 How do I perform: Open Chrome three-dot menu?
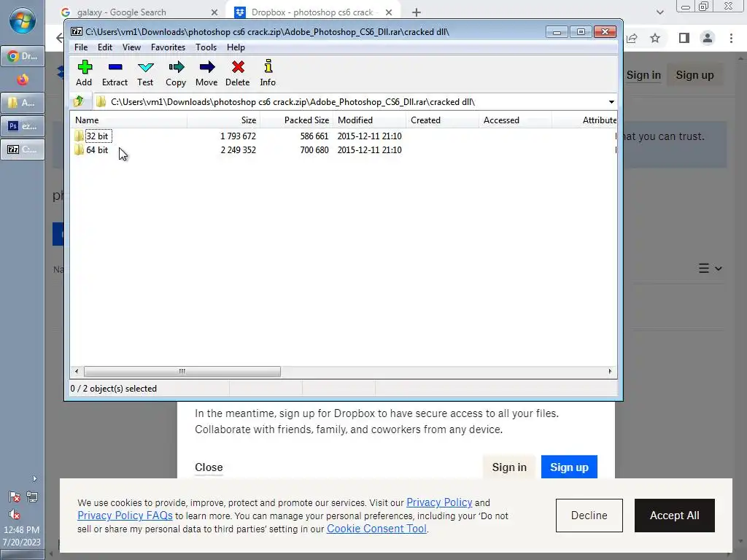[x=731, y=38]
